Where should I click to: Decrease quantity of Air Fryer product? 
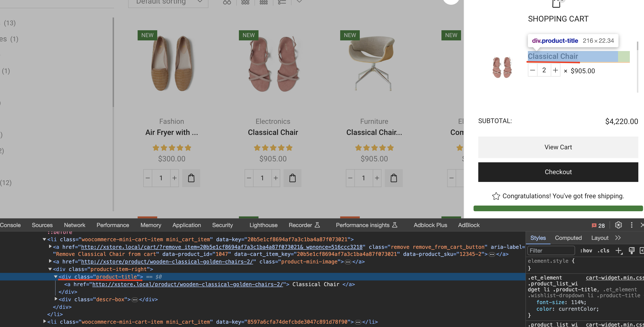coord(148,178)
